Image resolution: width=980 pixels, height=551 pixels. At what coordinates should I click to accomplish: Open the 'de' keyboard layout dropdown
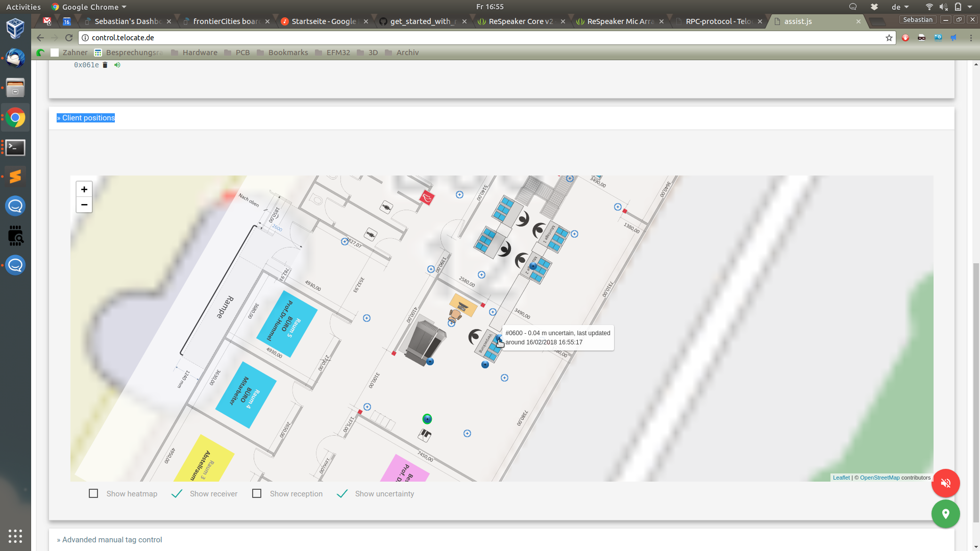tap(900, 7)
